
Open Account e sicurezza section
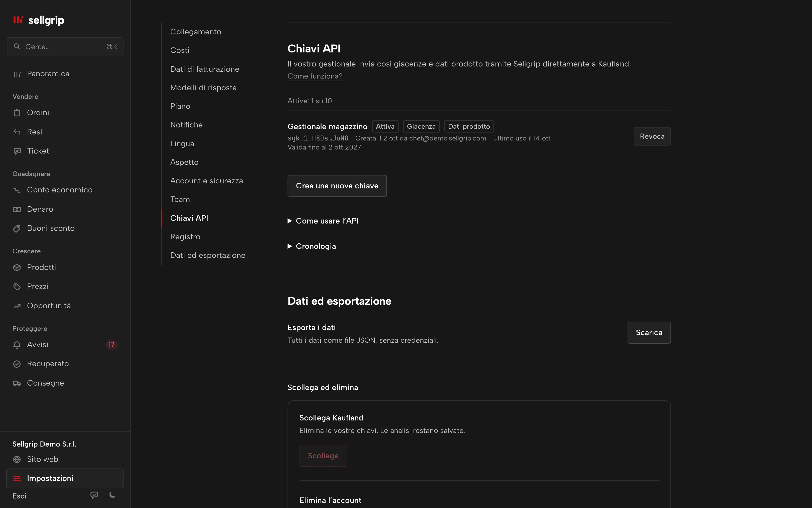(x=207, y=181)
